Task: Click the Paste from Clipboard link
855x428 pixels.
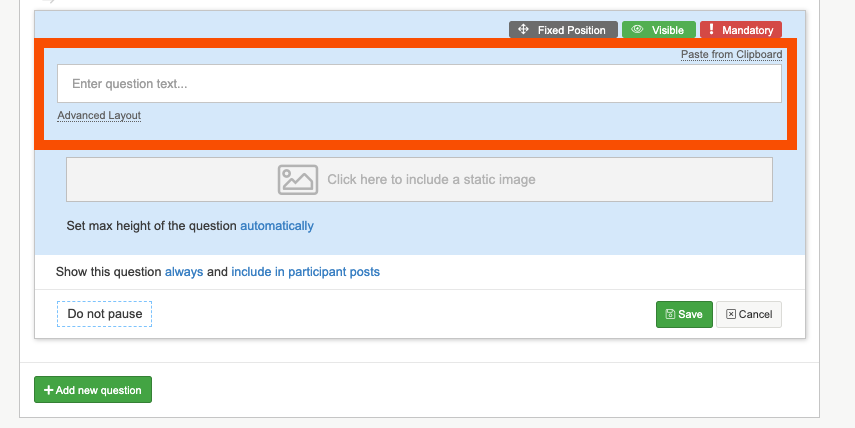Action: [731, 54]
